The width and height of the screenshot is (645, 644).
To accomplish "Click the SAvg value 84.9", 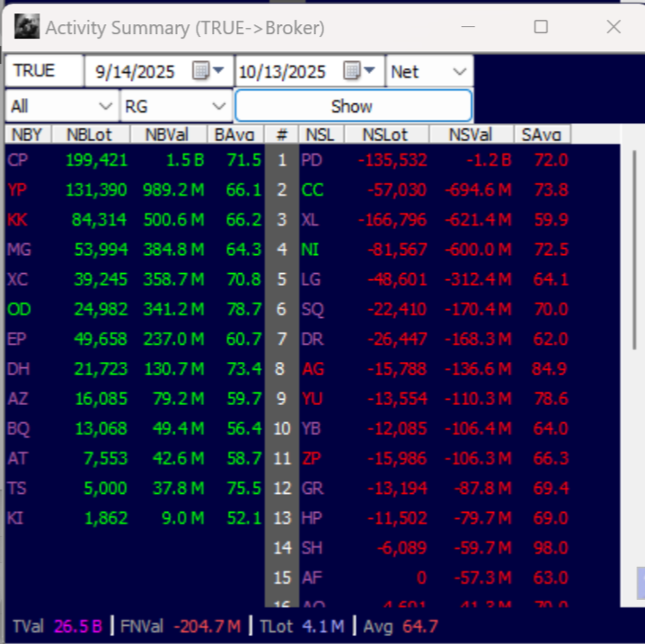I will (550, 369).
